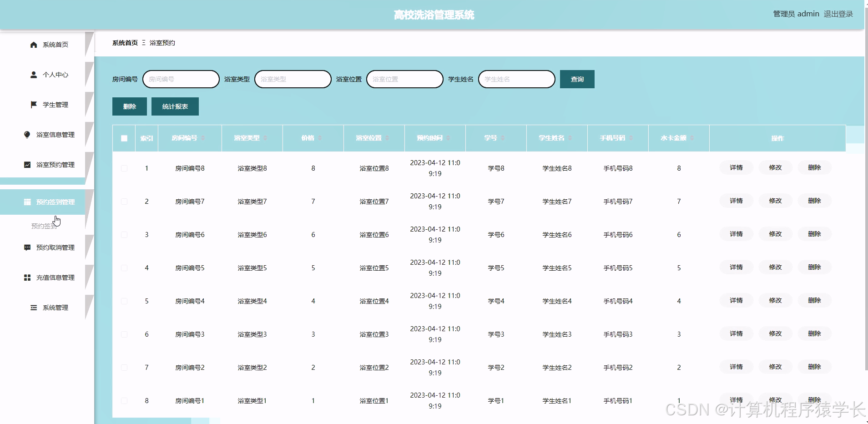Sort by 房间编号 column arrows
Viewport: 868px width, 424px height.
pyautogui.click(x=203, y=138)
